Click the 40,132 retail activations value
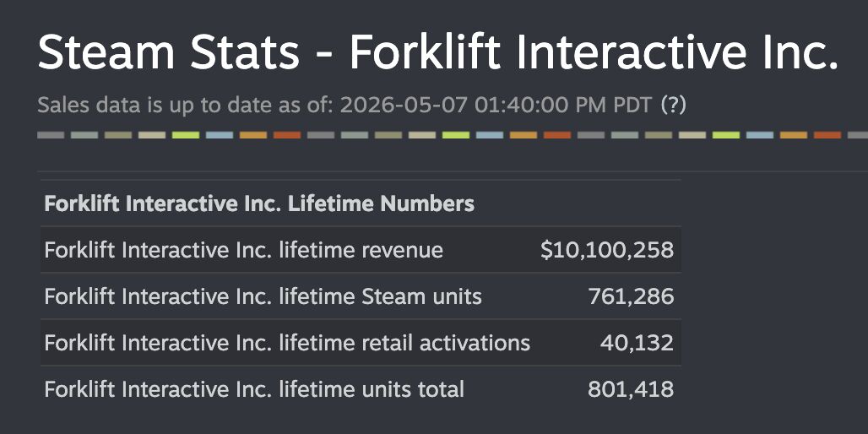 (x=637, y=343)
